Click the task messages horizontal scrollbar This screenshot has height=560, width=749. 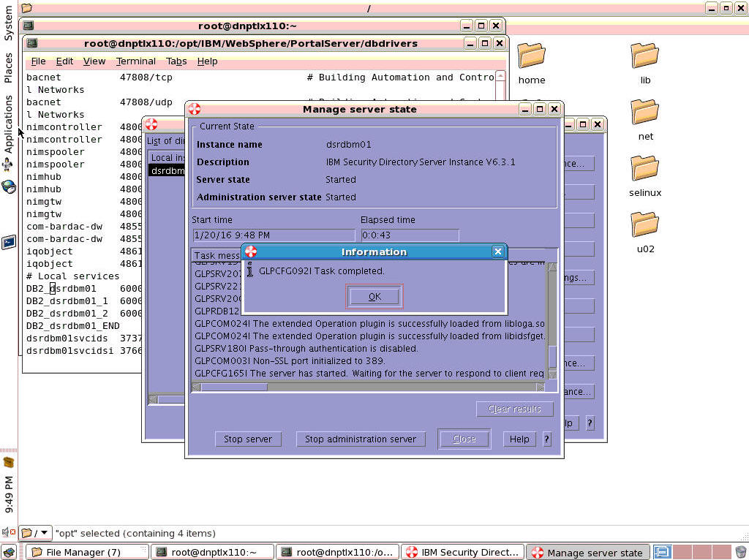click(366, 387)
